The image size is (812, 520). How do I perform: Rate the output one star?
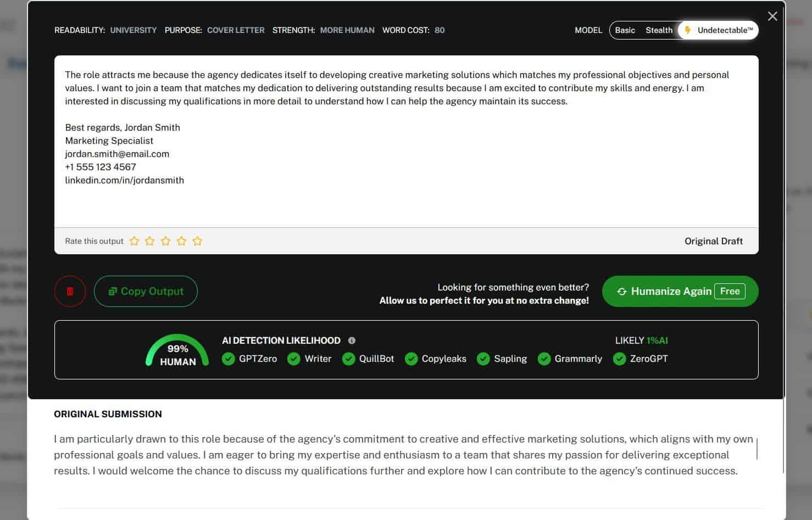134,241
